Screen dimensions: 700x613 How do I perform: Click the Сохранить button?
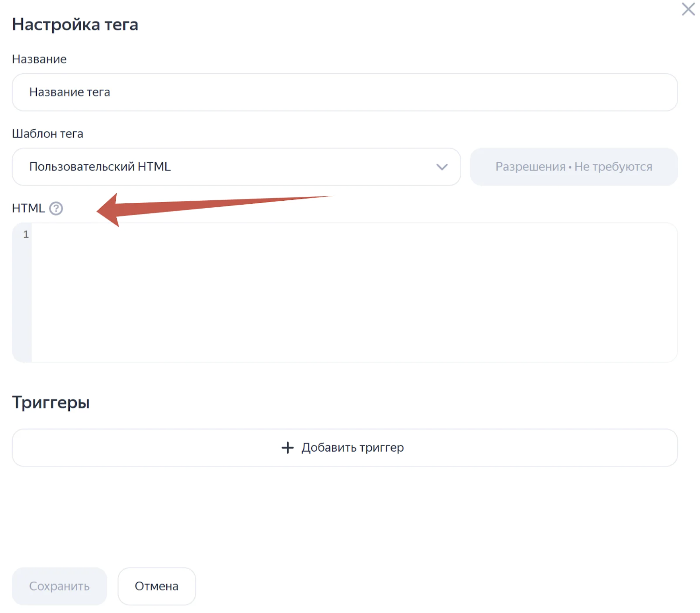(x=59, y=586)
